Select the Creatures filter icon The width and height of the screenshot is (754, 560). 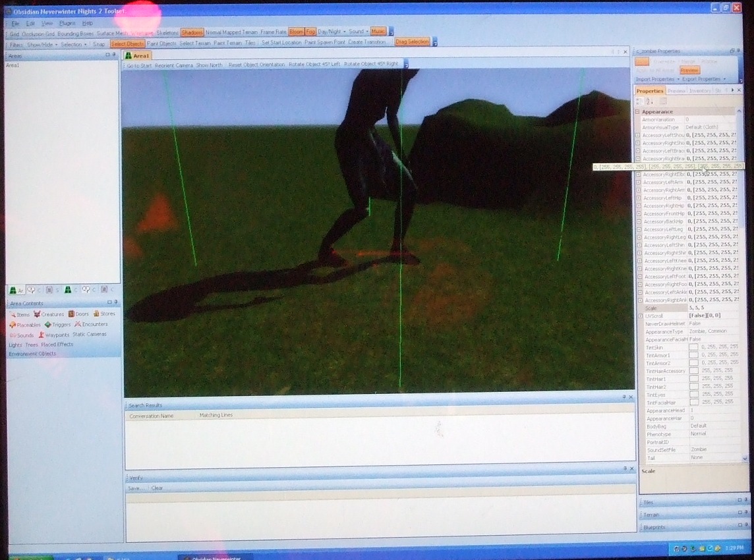[38, 315]
